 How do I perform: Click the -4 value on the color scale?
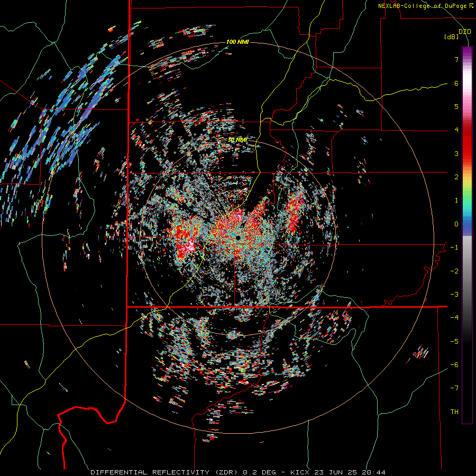click(x=454, y=318)
